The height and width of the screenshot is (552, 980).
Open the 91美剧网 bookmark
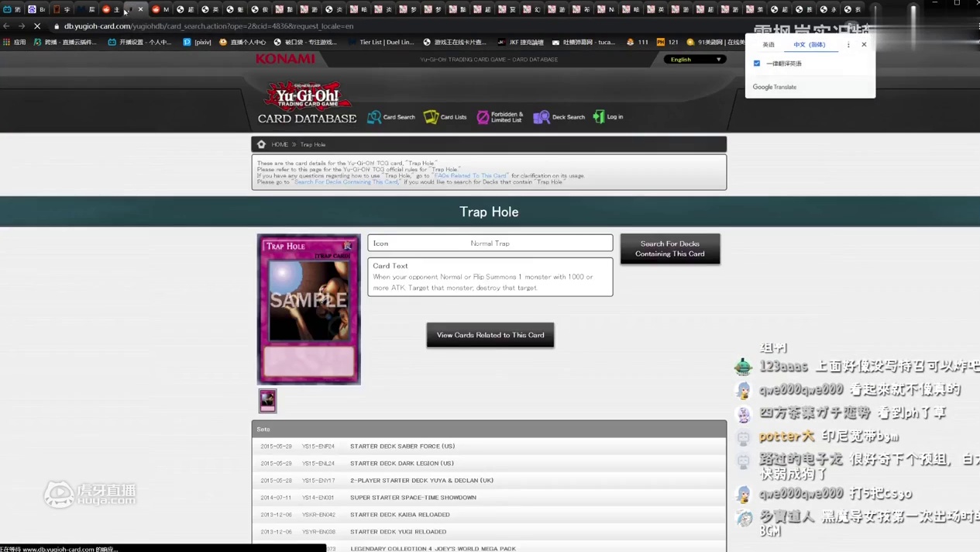click(x=715, y=42)
